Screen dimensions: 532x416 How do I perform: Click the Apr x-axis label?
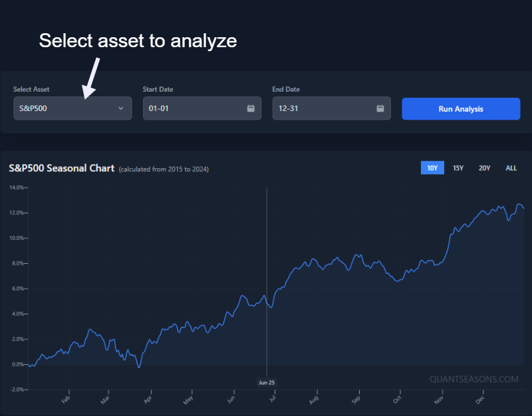pos(148,400)
